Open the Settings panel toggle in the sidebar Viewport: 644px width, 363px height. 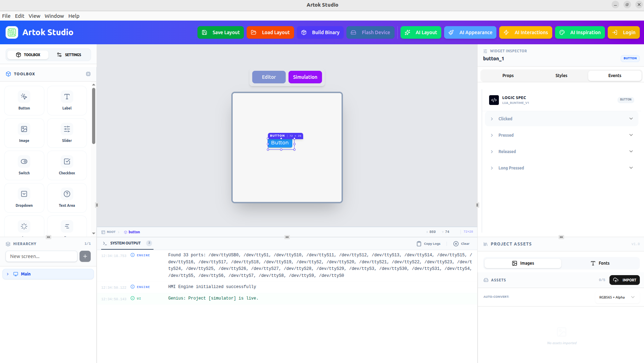pyautogui.click(x=69, y=55)
